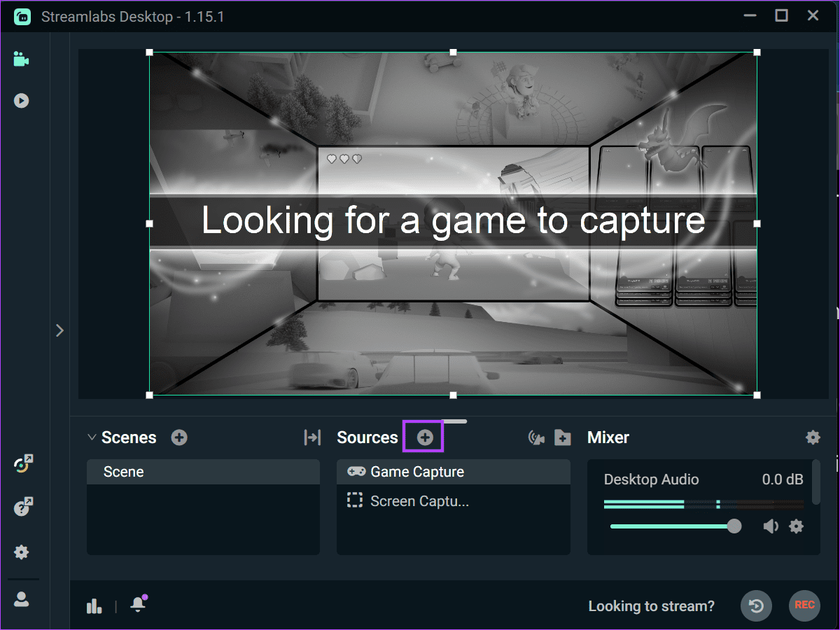This screenshot has height=630, width=840.
Task: Open Settings gear in left sidebar
Action: click(22, 552)
